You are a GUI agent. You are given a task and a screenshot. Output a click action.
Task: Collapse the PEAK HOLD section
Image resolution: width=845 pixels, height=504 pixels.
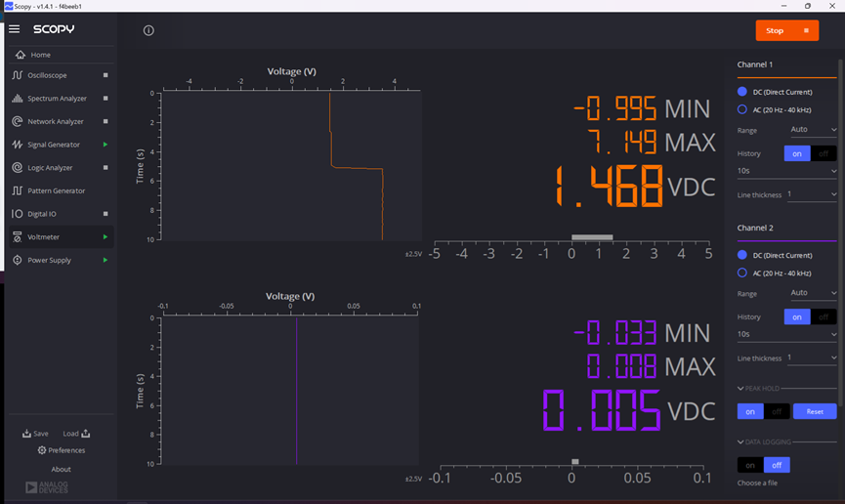pyautogui.click(x=740, y=388)
